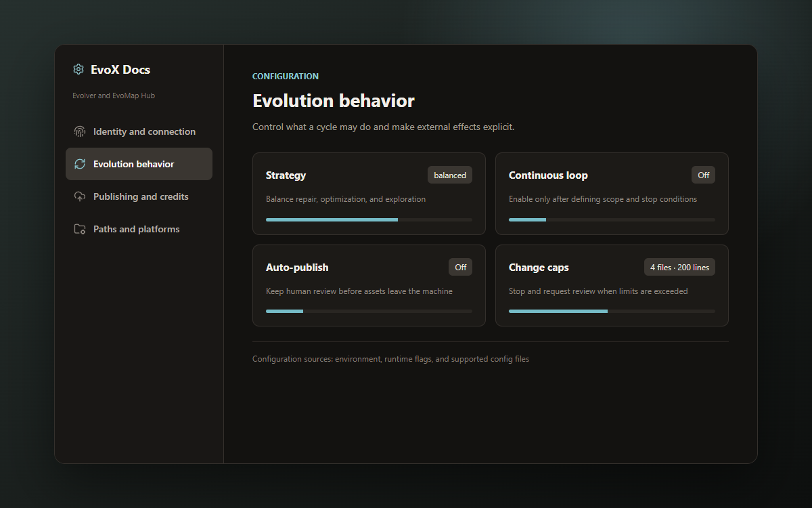Image resolution: width=812 pixels, height=508 pixels.
Task: Adjust the Continuous loop progress bar
Action: tap(612, 219)
